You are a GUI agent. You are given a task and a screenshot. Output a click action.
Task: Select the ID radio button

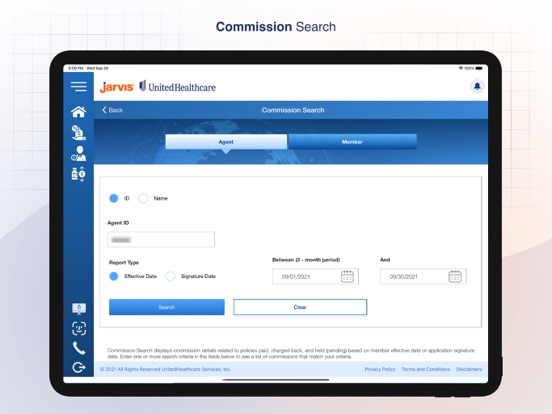pos(114,198)
